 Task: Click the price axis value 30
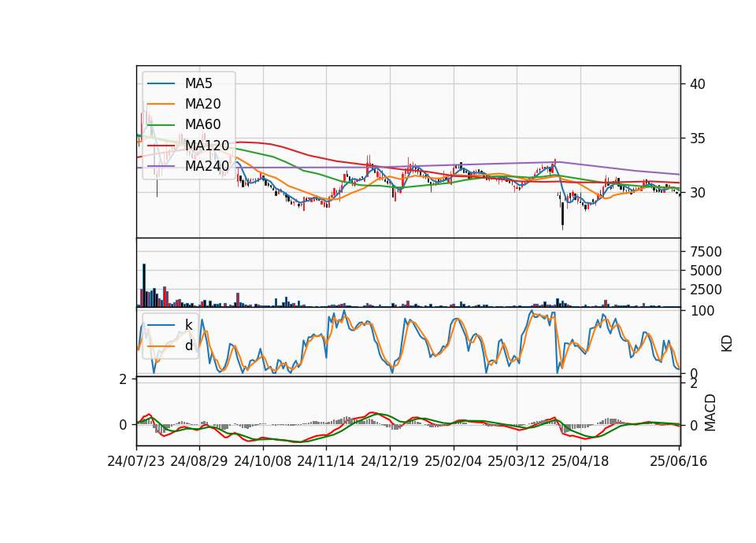click(697, 193)
